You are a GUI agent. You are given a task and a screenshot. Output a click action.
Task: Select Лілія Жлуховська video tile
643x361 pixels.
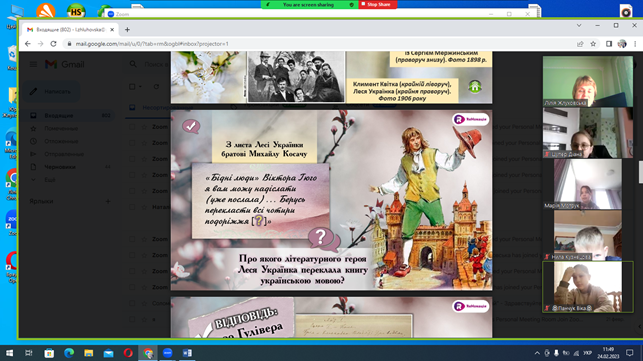(x=588, y=81)
